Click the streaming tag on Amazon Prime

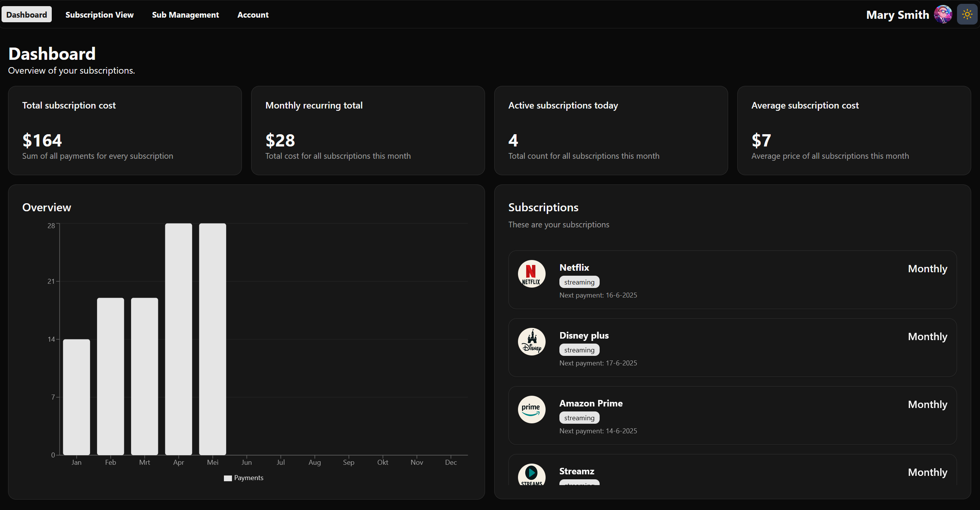[x=579, y=418]
